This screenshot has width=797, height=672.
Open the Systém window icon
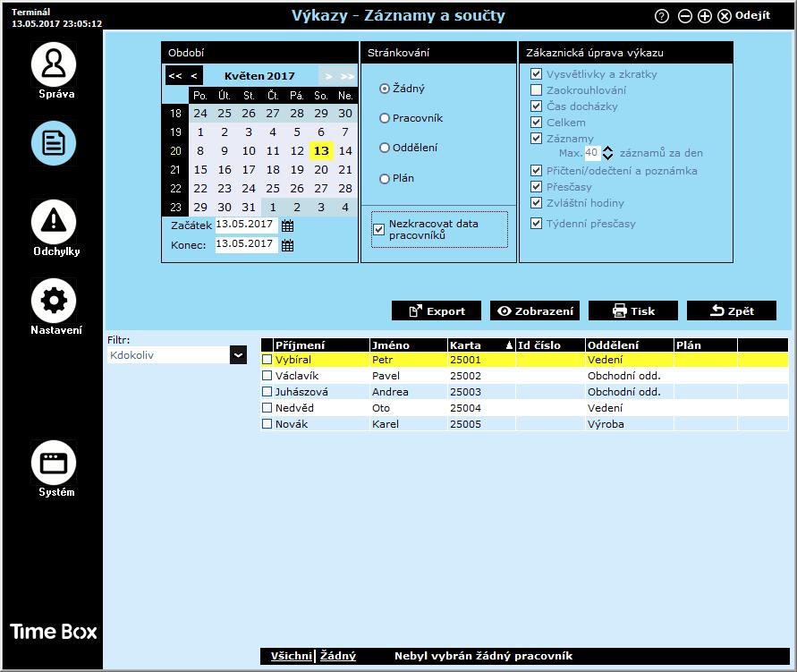point(54,464)
